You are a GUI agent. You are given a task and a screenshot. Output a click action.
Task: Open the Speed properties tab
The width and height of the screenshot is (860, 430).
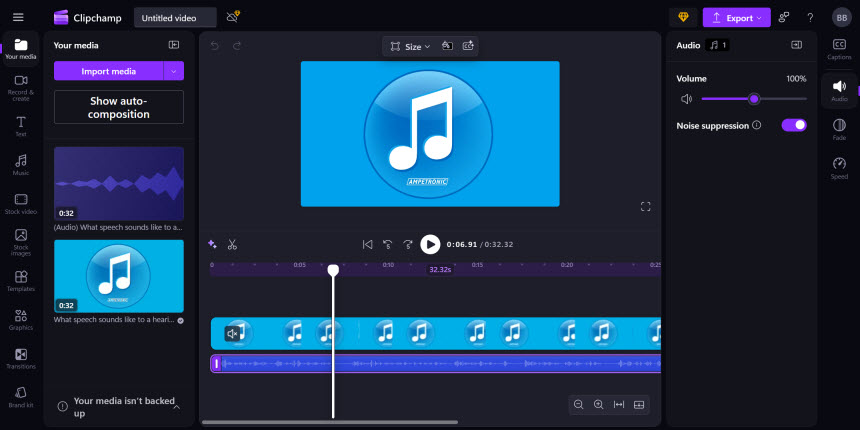(839, 168)
